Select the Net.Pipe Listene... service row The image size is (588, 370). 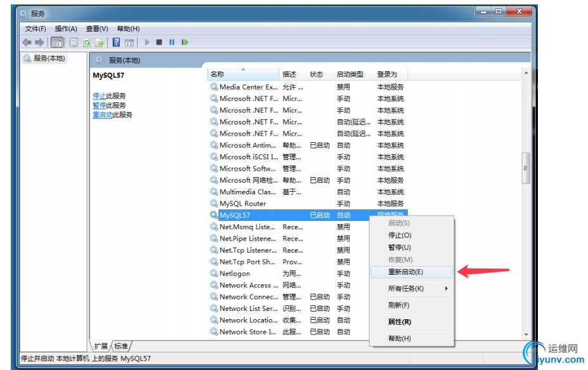[x=289, y=238]
